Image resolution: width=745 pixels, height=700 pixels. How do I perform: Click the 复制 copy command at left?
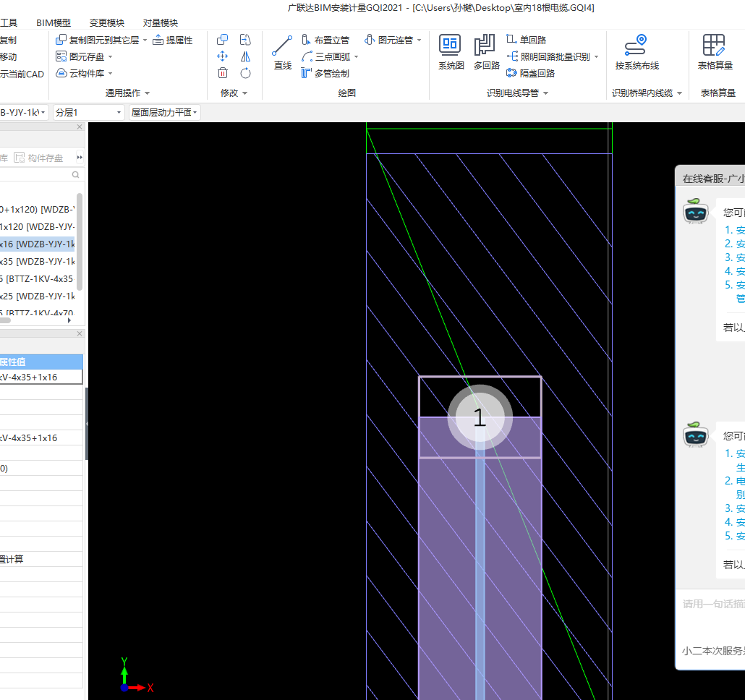click(x=9, y=40)
